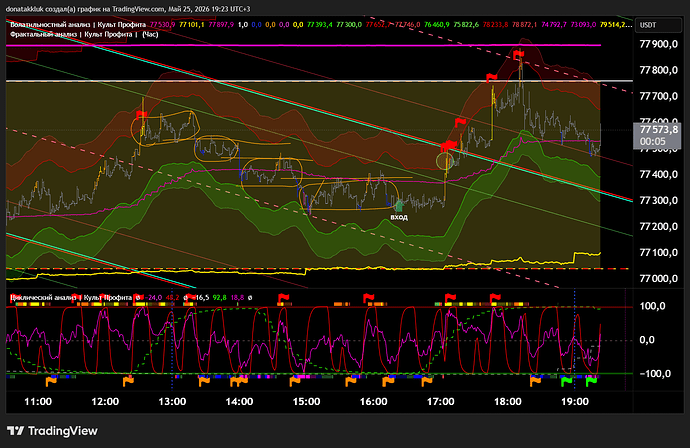
Task: Select the 'Фрактальный анализ | Культ Профита' indicator title
Action: tap(71, 34)
